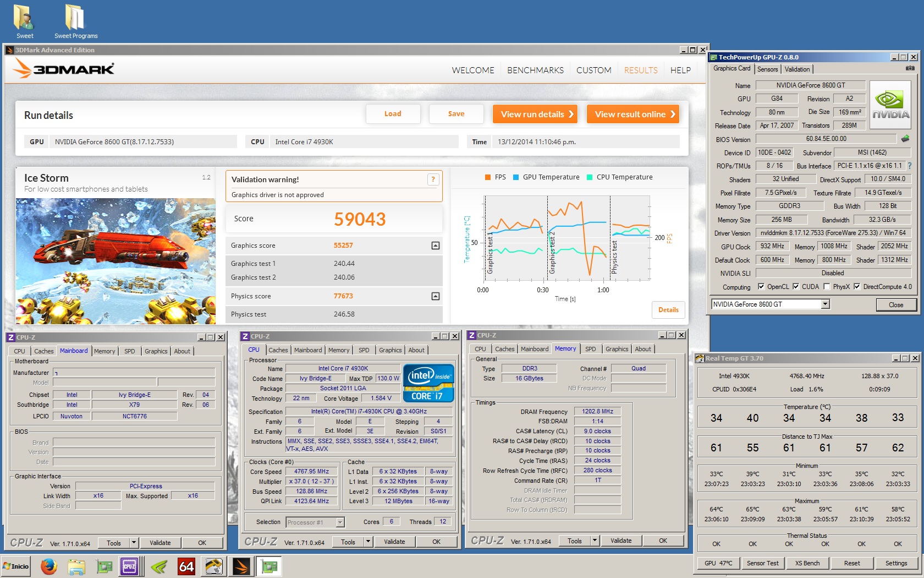Open Tools dropdown arrow in Mainboard CPU-Z window
The height and width of the screenshot is (578, 924).
click(134, 543)
